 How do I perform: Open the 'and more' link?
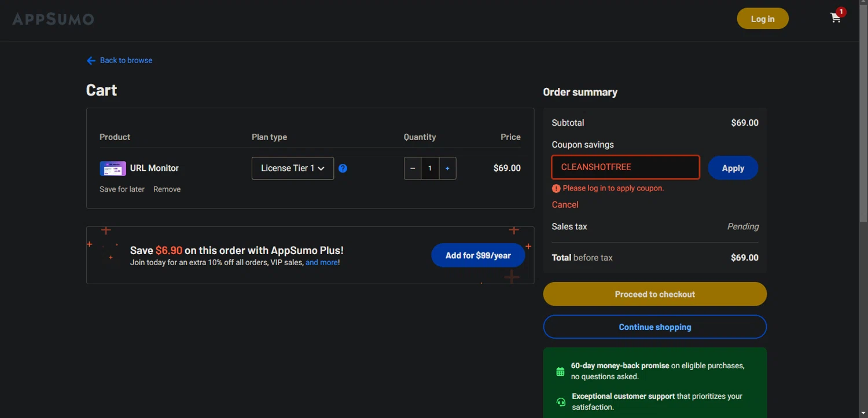(321, 263)
